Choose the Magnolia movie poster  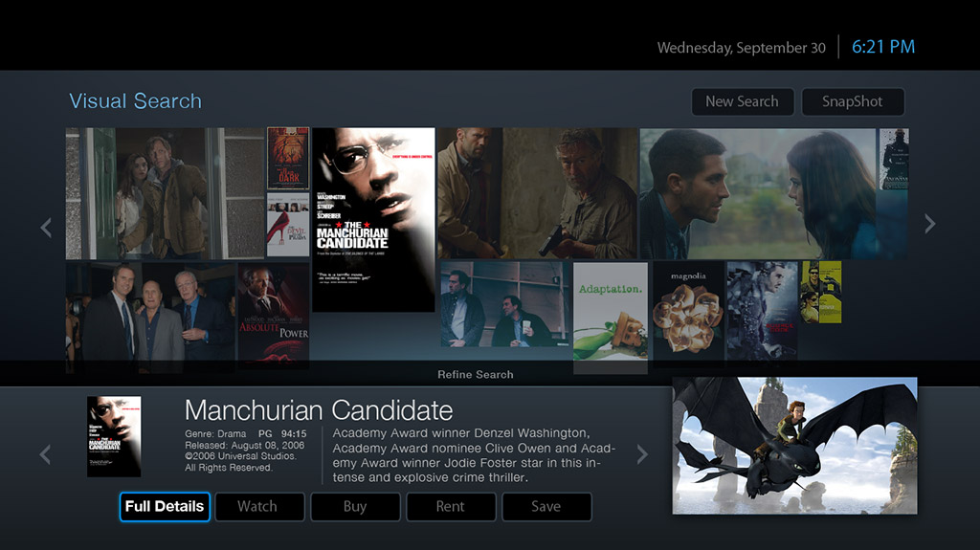[689, 311]
